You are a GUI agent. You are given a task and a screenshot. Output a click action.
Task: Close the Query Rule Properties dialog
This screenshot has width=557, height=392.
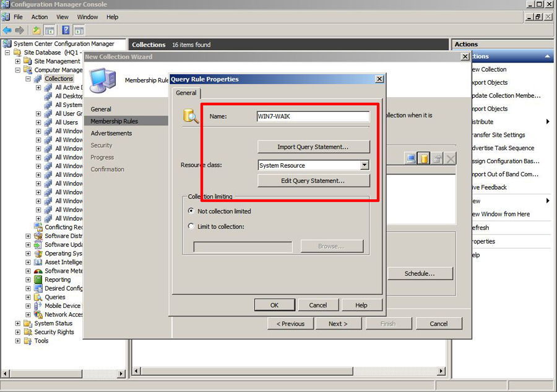pyautogui.click(x=379, y=79)
